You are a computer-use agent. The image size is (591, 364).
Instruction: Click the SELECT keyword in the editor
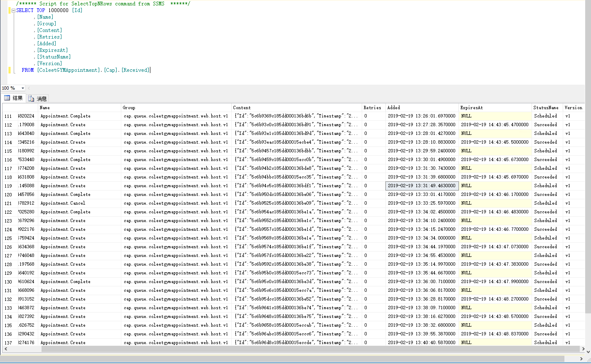point(25,10)
